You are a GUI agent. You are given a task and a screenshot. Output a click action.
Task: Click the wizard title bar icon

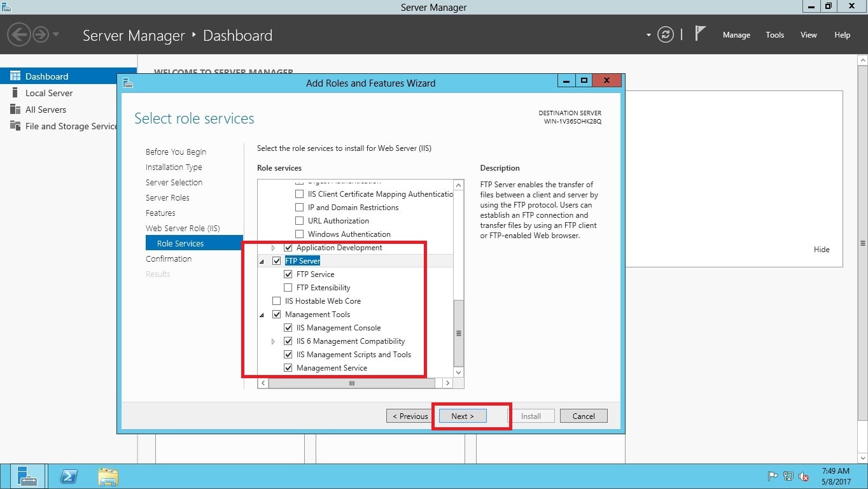pos(127,82)
